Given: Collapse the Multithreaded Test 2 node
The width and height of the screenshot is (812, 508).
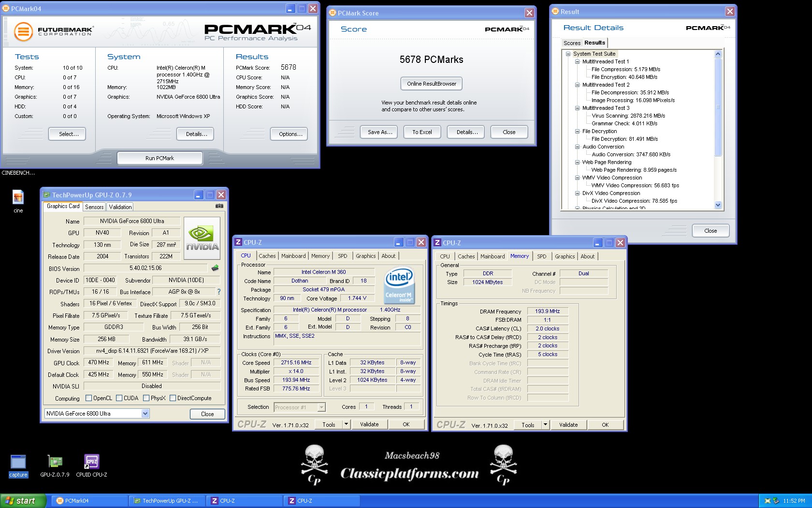Looking at the screenshot, I should pos(577,85).
